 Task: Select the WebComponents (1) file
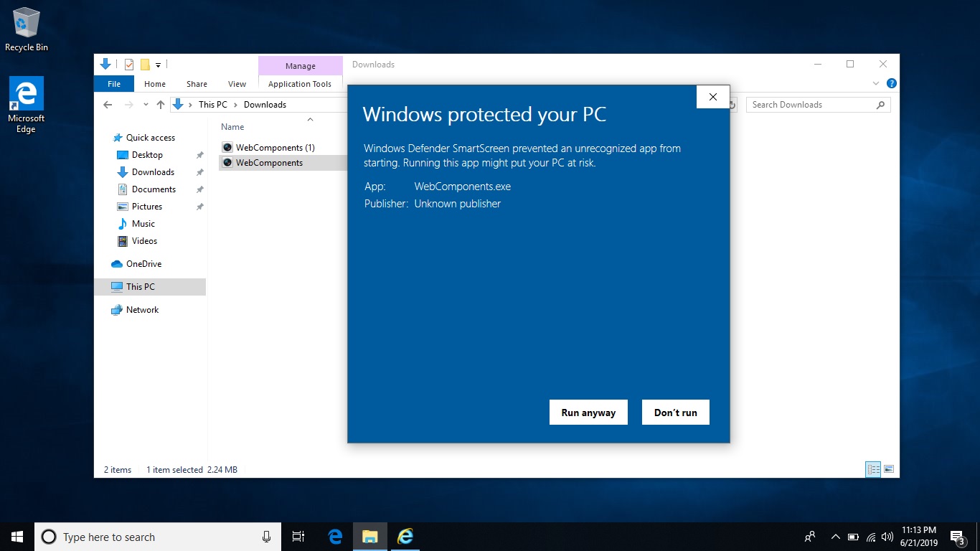pos(275,148)
